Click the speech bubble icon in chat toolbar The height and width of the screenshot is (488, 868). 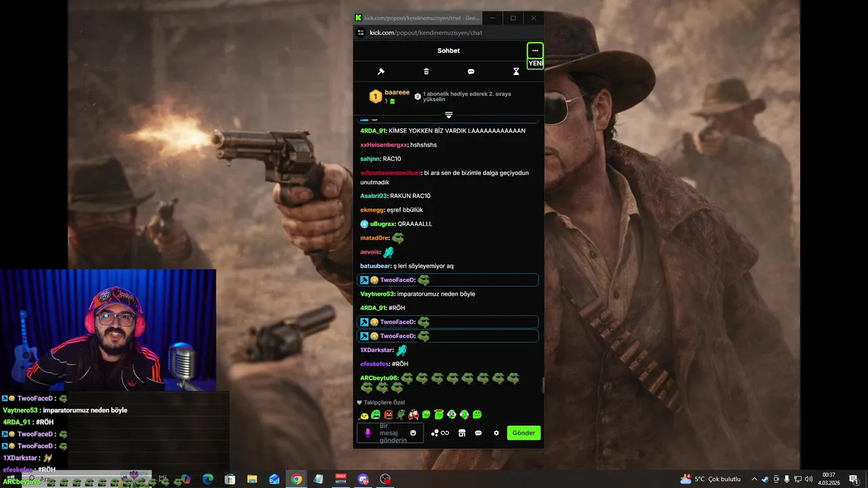pyautogui.click(x=471, y=71)
